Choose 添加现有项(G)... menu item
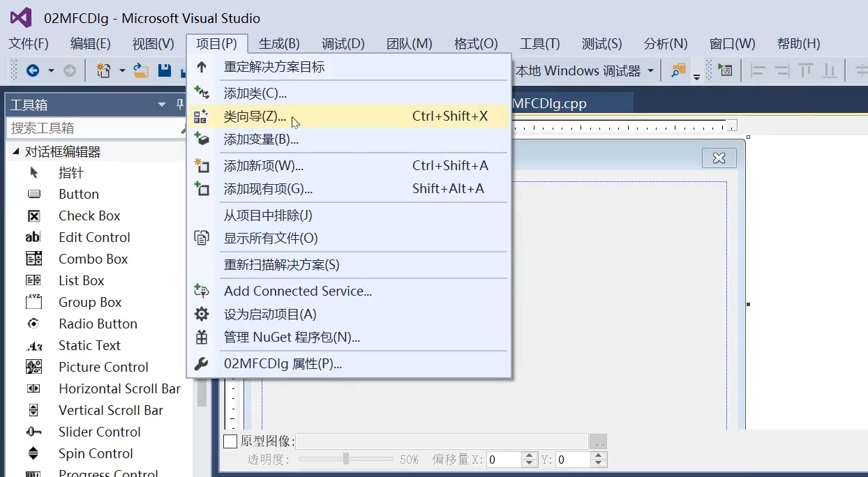 pyautogui.click(x=349, y=188)
